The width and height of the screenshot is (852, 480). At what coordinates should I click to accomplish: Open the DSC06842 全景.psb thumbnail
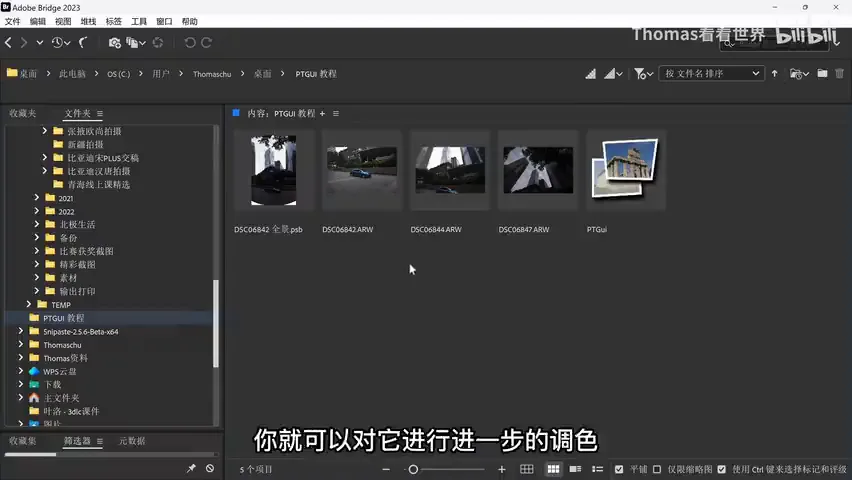tap(274, 170)
